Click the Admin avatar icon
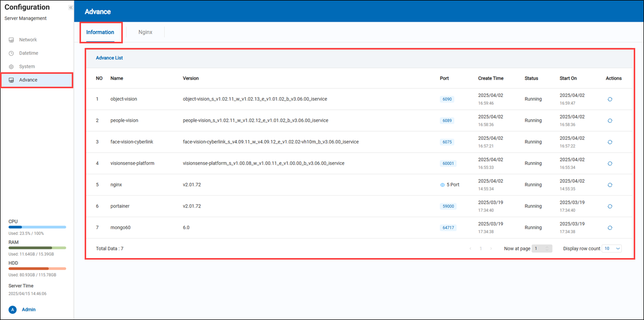Viewport: 644px width, 320px height. 12,310
